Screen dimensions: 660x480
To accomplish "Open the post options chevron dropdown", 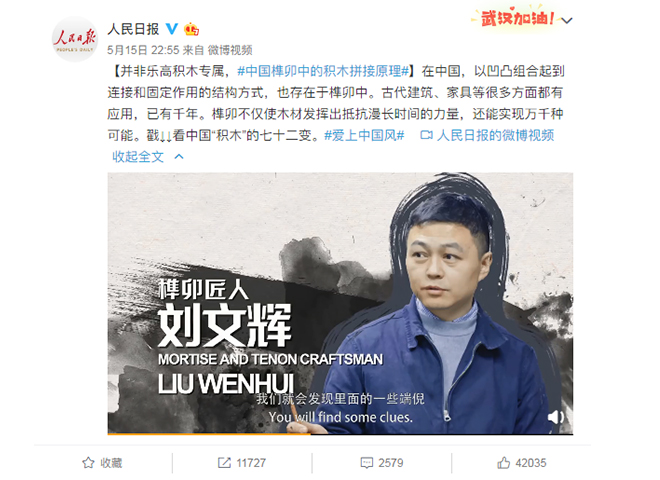I will (567, 20).
